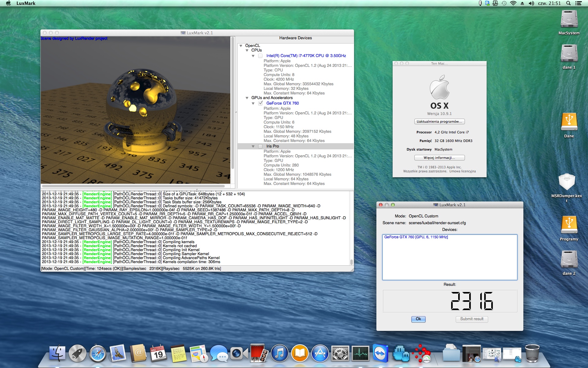Screen dimensions: 588x368
Task: Click Wersja 10.9.1 version text
Action: 439,114
